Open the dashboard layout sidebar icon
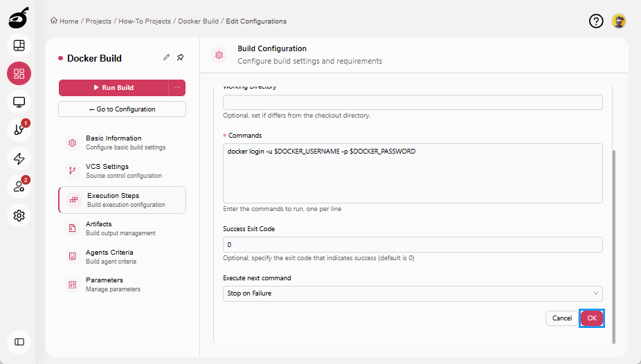Viewport: 641px width, 364px height. click(19, 46)
